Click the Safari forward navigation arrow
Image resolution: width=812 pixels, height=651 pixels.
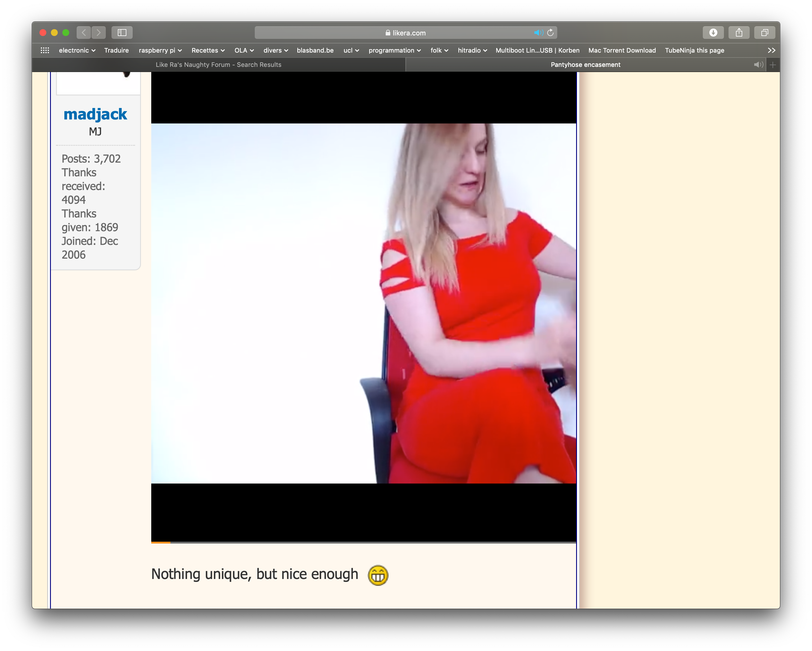click(99, 33)
